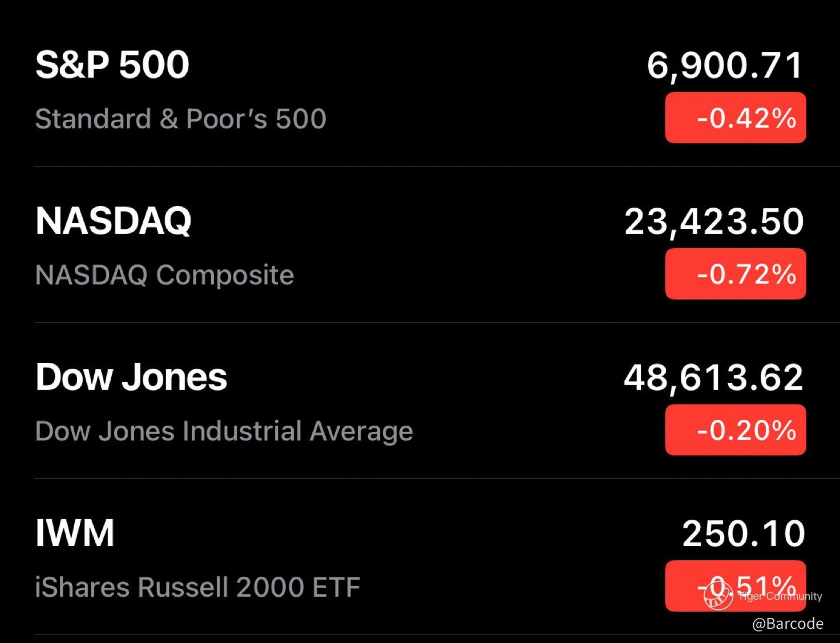Tap the Tiger Community logo icon
The width and height of the screenshot is (840, 643).
tap(718, 596)
